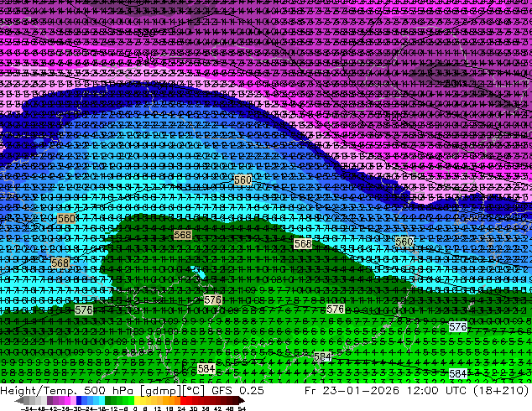Click the gray arrow at the legend's cold end
This screenshot has width=532, height=411.
click(x=19, y=400)
